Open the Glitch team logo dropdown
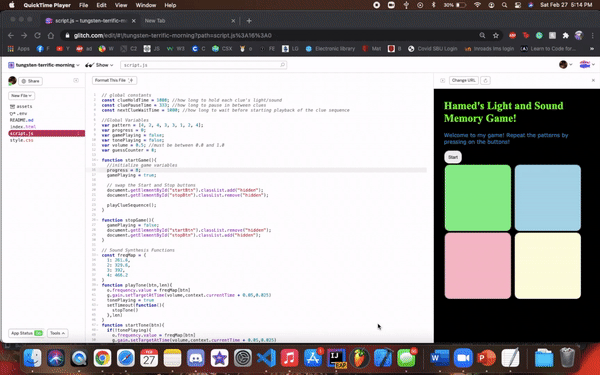The image size is (600, 375). (587, 65)
